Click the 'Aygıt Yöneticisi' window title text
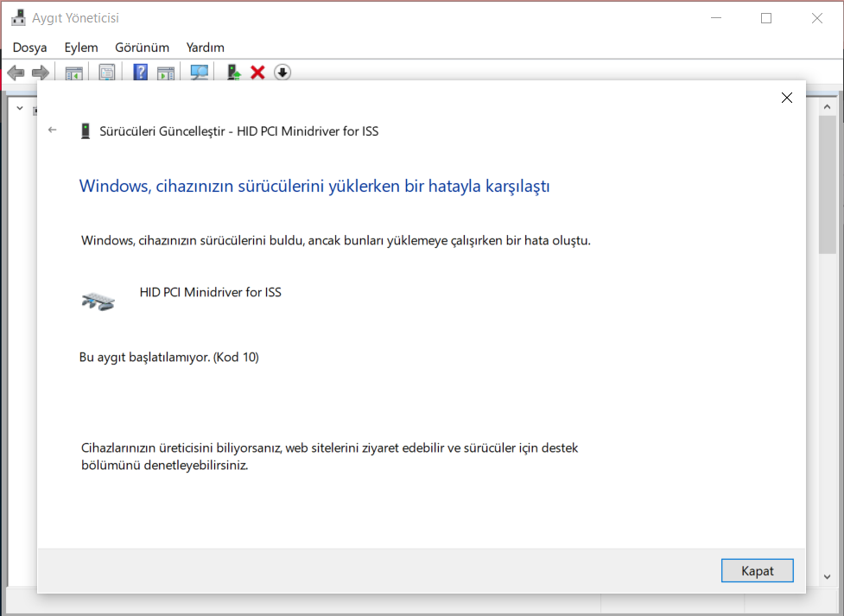Viewport: 844px width, 616px height. pyautogui.click(x=75, y=18)
